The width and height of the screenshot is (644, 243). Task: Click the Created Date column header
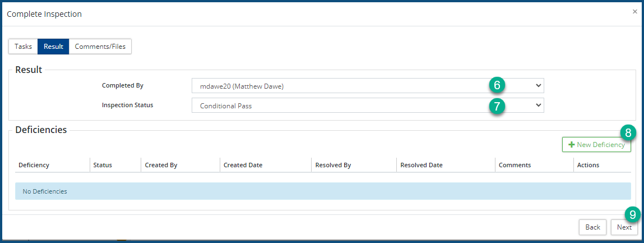pos(243,165)
